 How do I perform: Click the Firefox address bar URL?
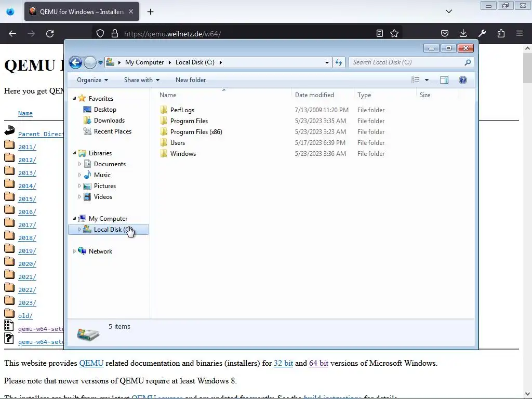pos(172,34)
